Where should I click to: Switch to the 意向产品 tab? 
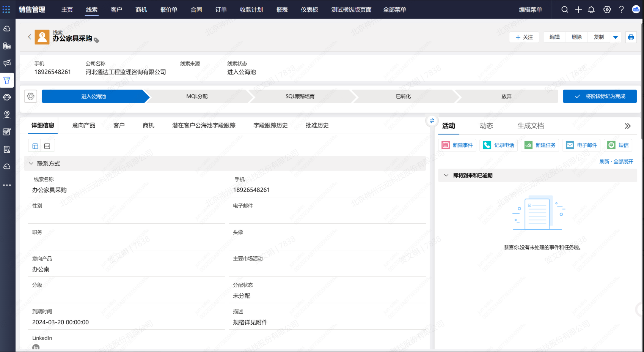tap(84, 125)
